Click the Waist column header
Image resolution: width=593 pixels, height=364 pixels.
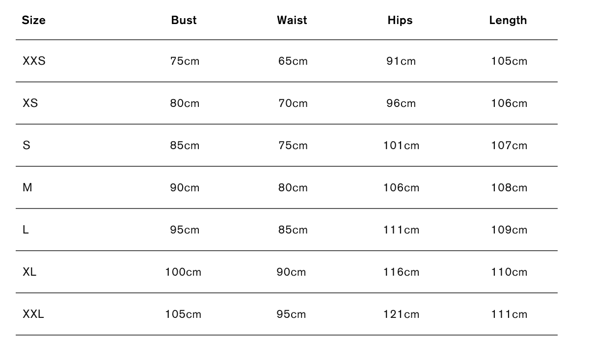point(292,20)
